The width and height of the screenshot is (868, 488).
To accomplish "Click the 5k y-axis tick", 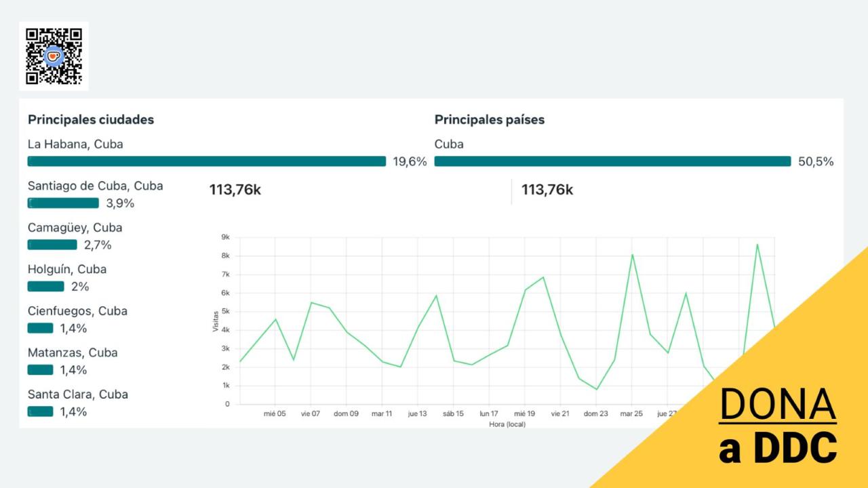I will 226,311.
